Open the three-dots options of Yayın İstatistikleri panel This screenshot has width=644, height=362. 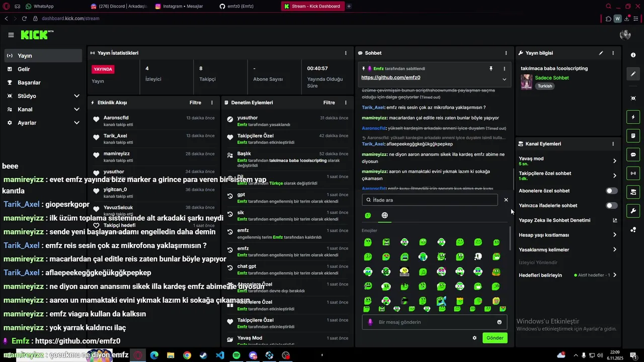pos(346,53)
